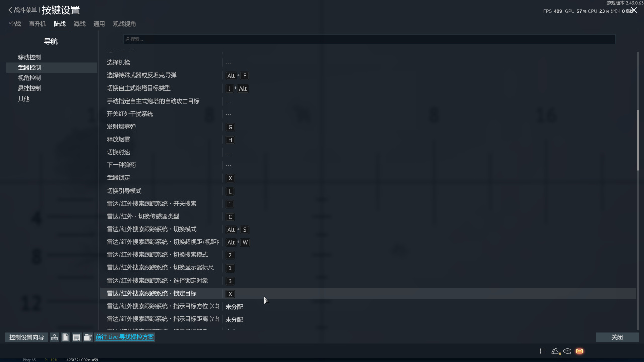644x362 pixels.
Task: Switch to the 直升机 tab
Action: [x=37, y=24]
